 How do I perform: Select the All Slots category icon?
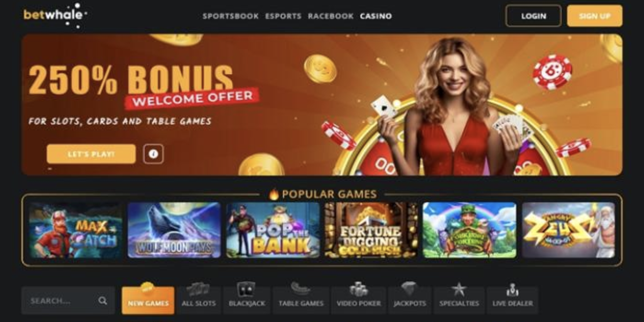tap(199, 289)
